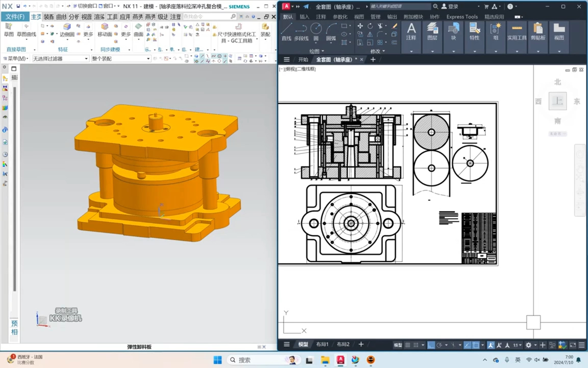Click the NX command search field (查找命令)

coord(210,16)
